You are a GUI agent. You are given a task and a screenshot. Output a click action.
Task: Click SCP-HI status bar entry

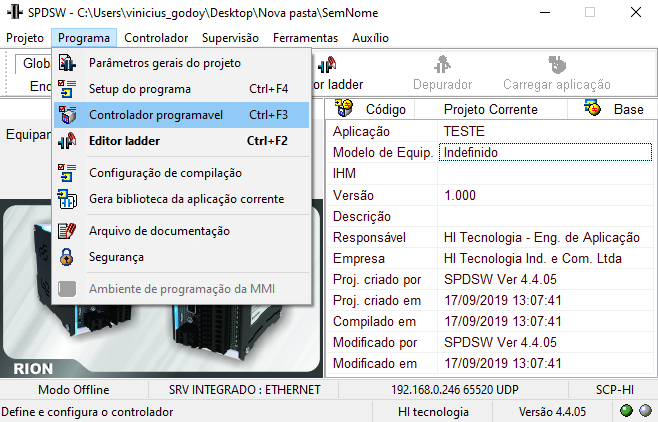click(615, 390)
